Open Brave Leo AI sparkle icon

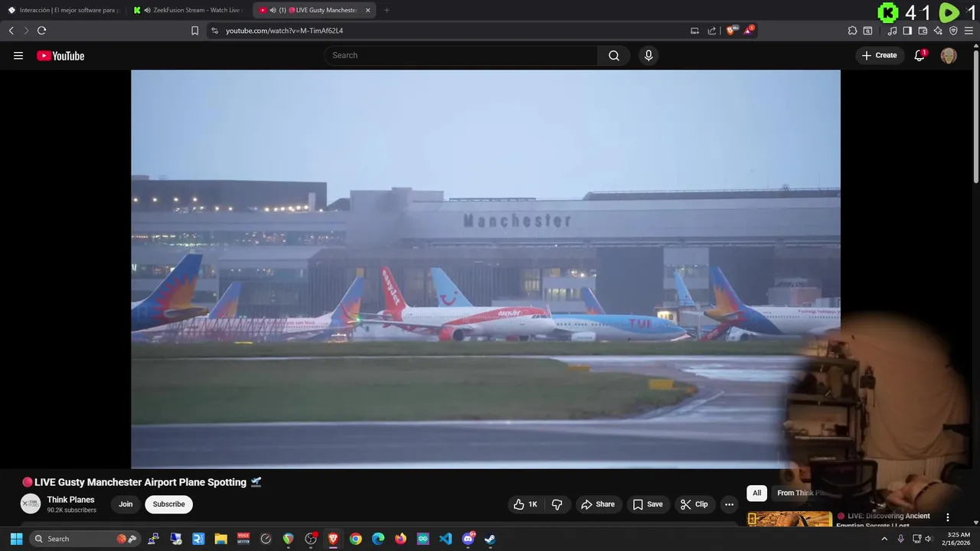coord(938,31)
